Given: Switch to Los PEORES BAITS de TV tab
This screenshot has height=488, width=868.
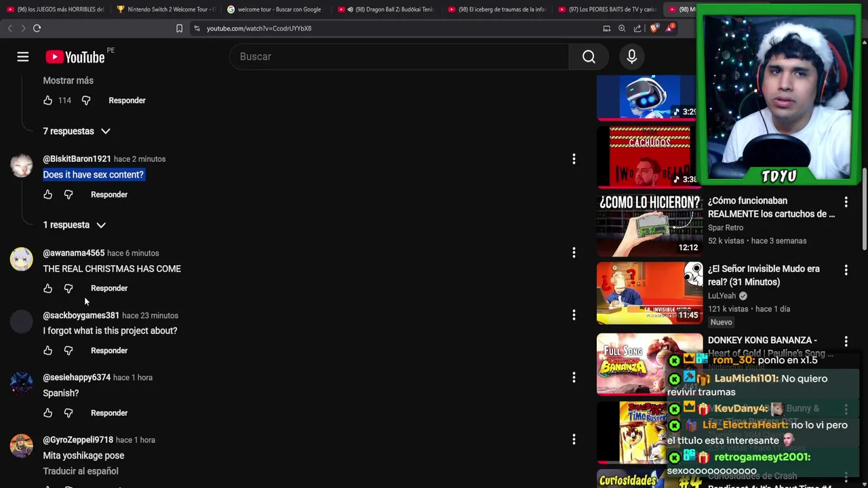Looking at the screenshot, I should [x=608, y=9].
